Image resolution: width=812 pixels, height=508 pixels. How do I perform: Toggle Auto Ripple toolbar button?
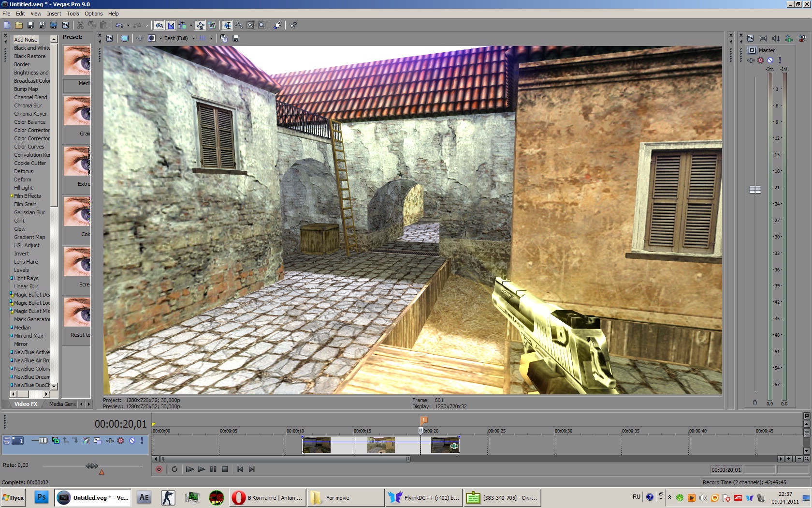coord(182,25)
